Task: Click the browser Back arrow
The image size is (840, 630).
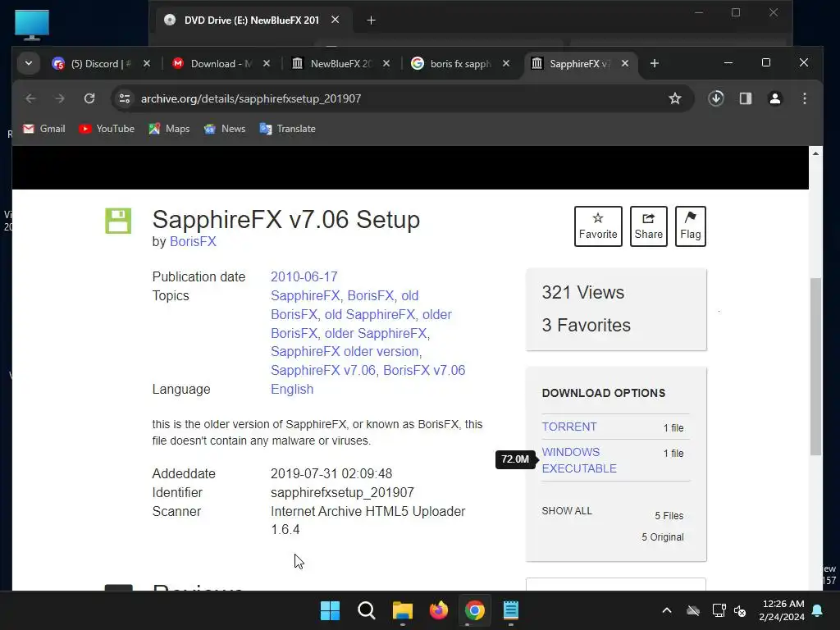Action: click(x=30, y=98)
